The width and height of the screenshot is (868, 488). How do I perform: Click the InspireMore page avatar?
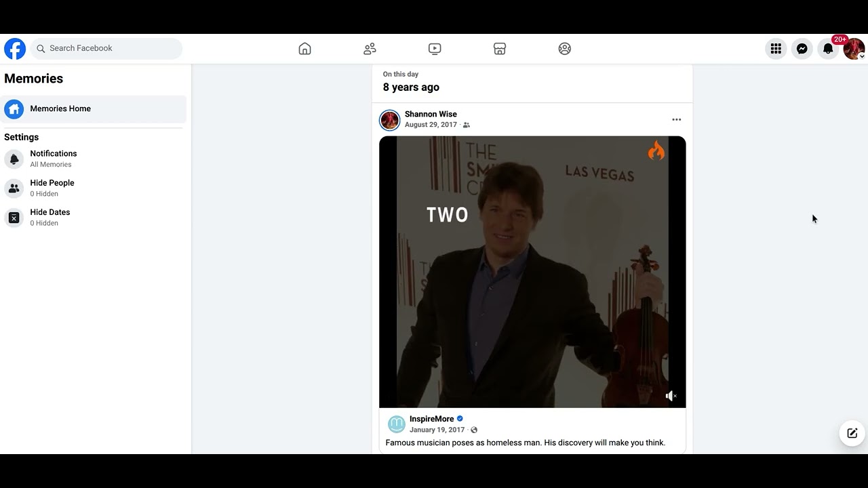click(397, 424)
